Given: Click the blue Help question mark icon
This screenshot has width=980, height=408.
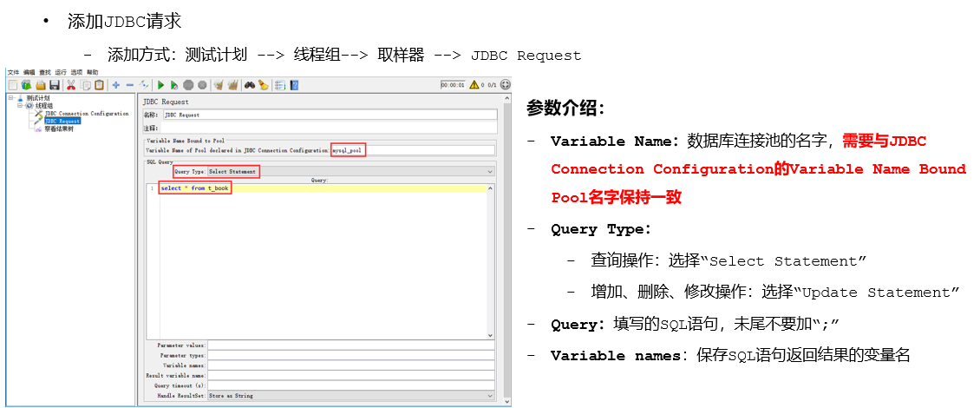Looking at the screenshot, I should click(x=294, y=85).
